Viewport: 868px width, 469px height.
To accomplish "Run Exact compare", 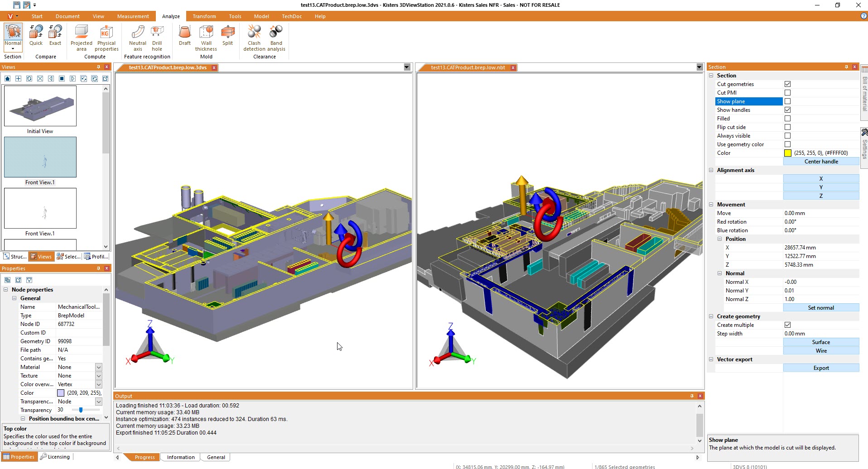I will pos(55,35).
